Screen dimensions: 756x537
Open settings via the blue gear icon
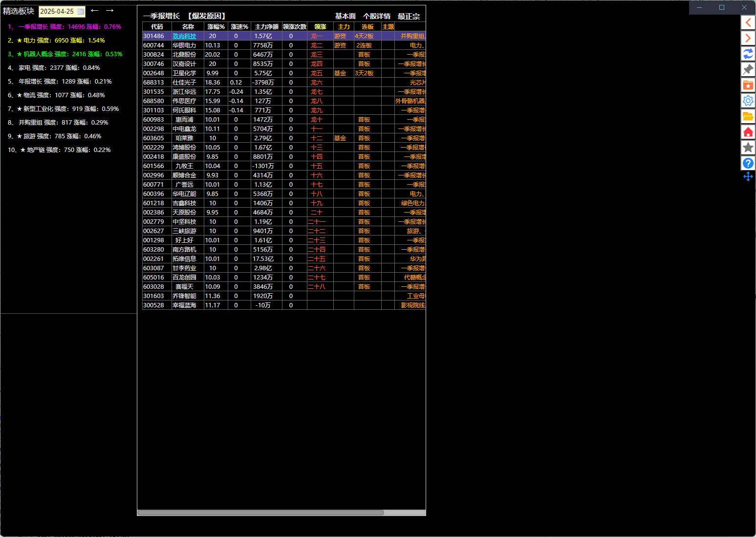point(748,101)
